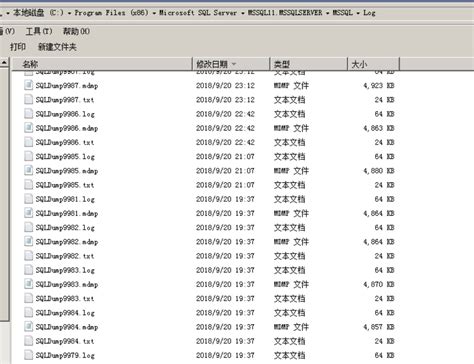Expand the arrow after the MSSQL breadcrumb

click(x=358, y=13)
